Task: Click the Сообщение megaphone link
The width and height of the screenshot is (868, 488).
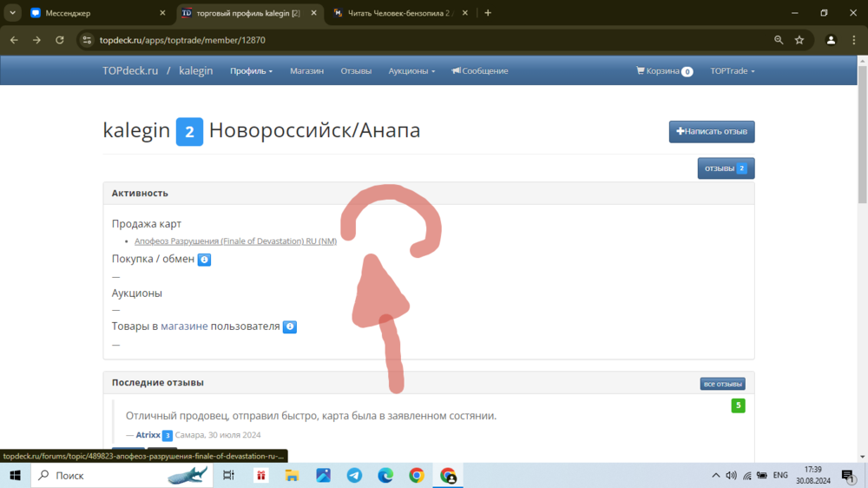Action: coord(480,71)
